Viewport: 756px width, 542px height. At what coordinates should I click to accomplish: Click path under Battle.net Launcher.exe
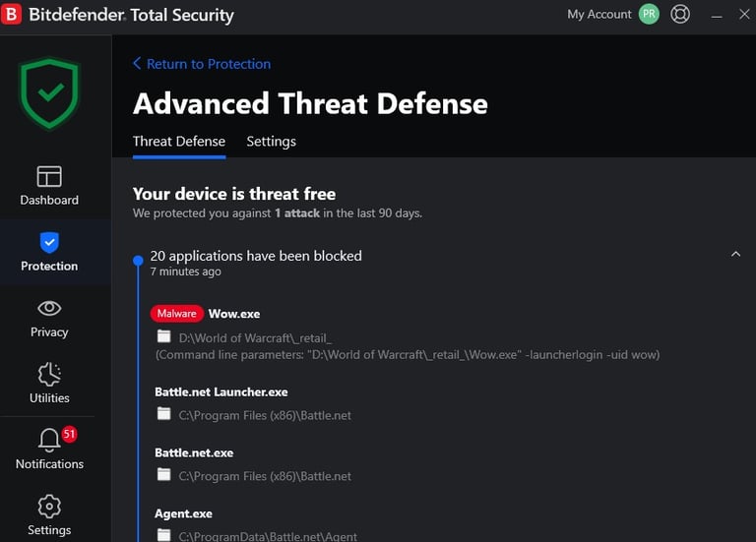pyautogui.click(x=265, y=415)
